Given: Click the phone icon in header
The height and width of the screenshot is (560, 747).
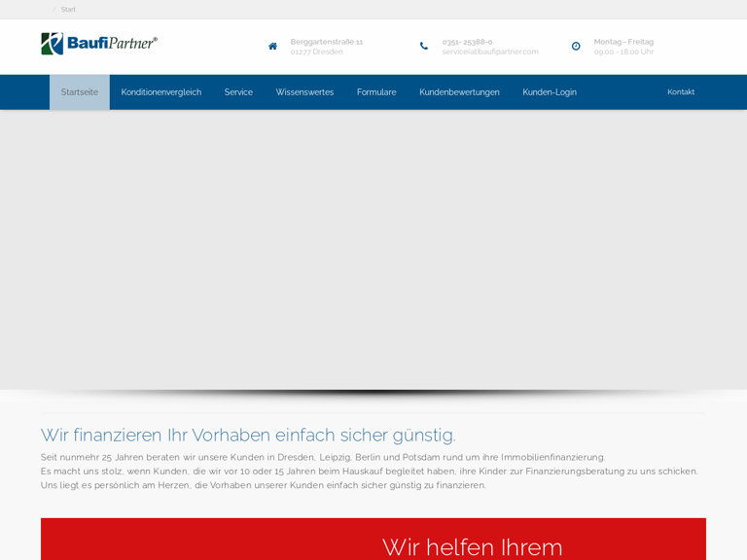Looking at the screenshot, I should (423, 47).
